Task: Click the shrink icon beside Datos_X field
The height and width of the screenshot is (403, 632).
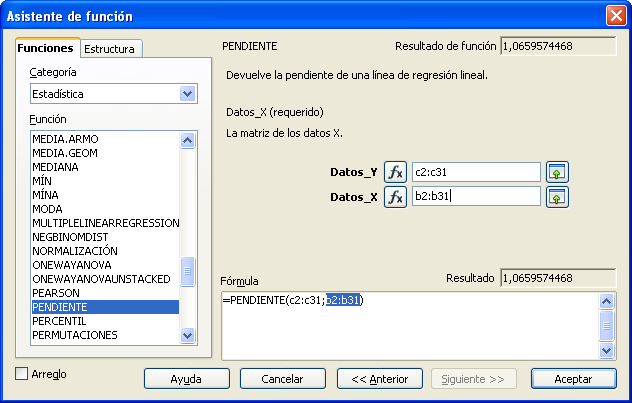Action: (x=557, y=197)
